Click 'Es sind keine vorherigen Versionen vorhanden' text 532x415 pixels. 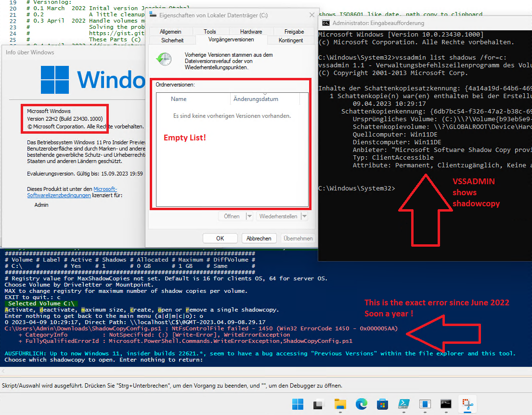tap(232, 116)
